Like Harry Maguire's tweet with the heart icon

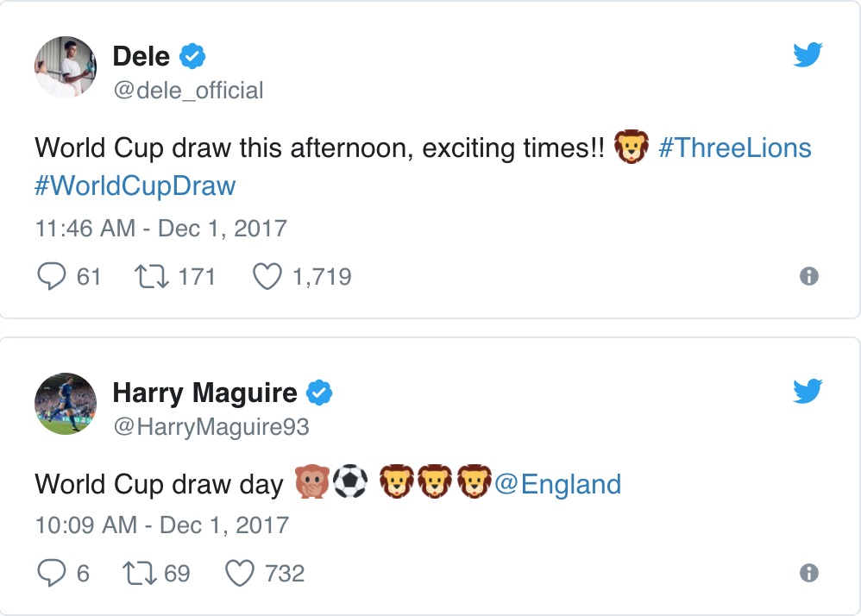pos(240,573)
